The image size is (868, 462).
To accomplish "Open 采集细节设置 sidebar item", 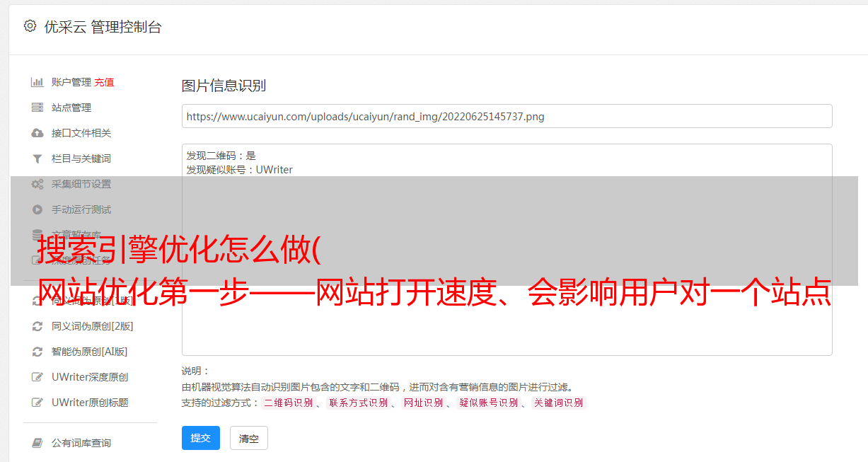I will 81,184.
